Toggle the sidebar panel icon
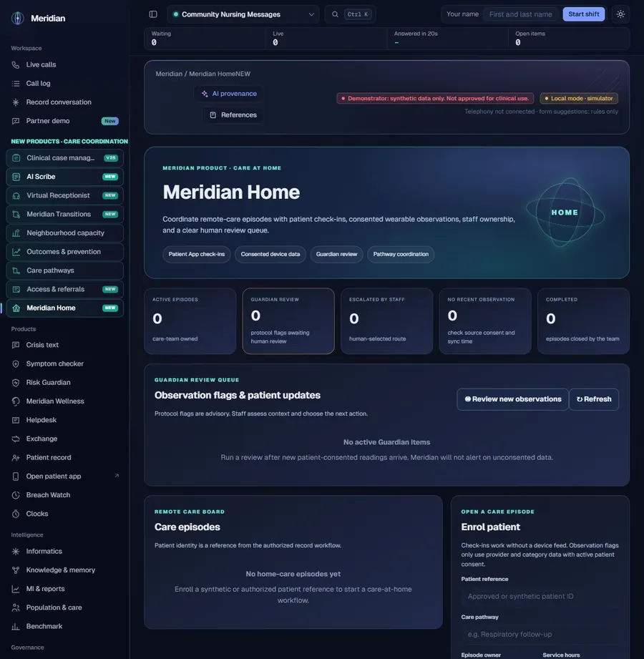644x659 pixels. coord(153,14)
